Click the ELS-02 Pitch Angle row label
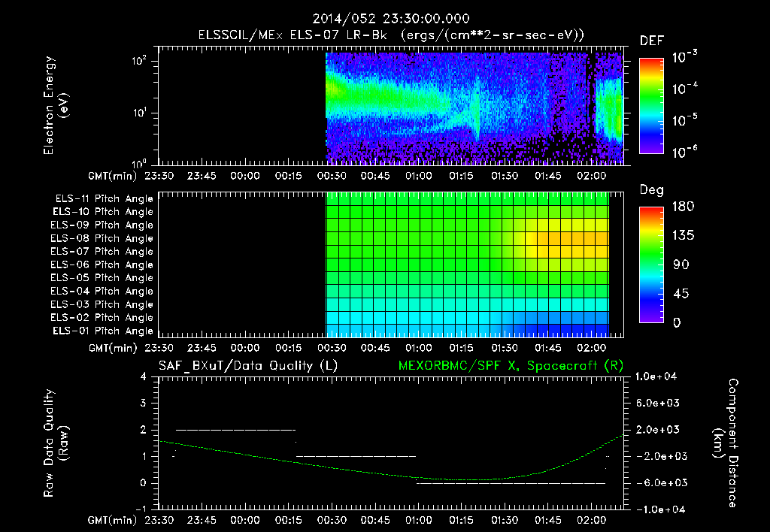 pyautogui.click(x=102, y=318)
